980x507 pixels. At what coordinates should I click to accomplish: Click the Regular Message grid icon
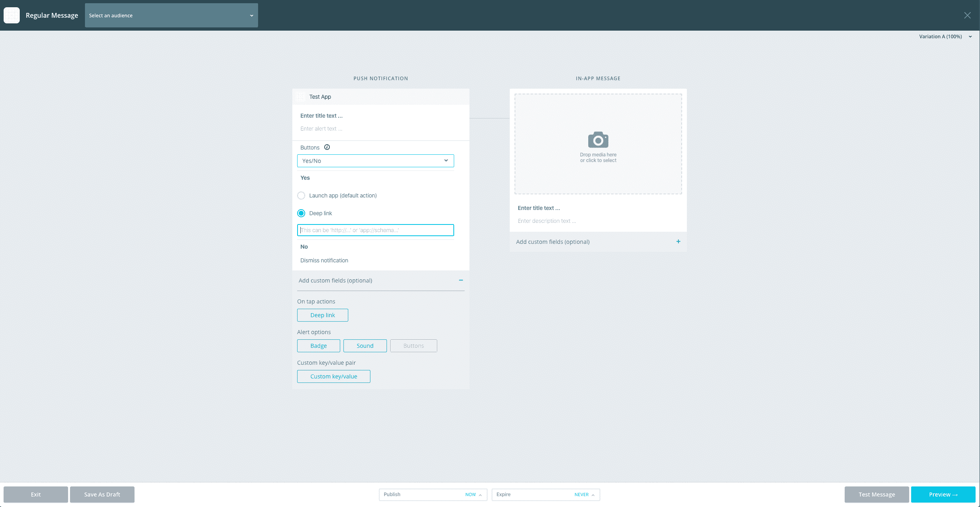[x=12, y=15]
